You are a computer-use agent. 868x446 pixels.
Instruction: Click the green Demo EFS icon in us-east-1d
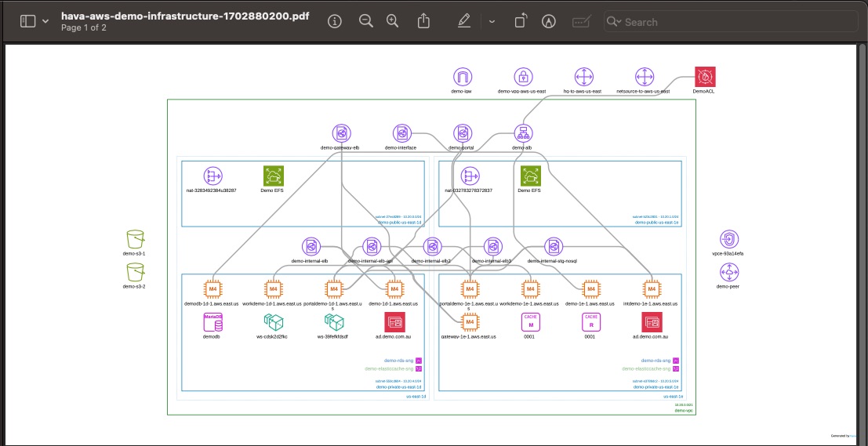pyautogui.click(x=273, y=176)
